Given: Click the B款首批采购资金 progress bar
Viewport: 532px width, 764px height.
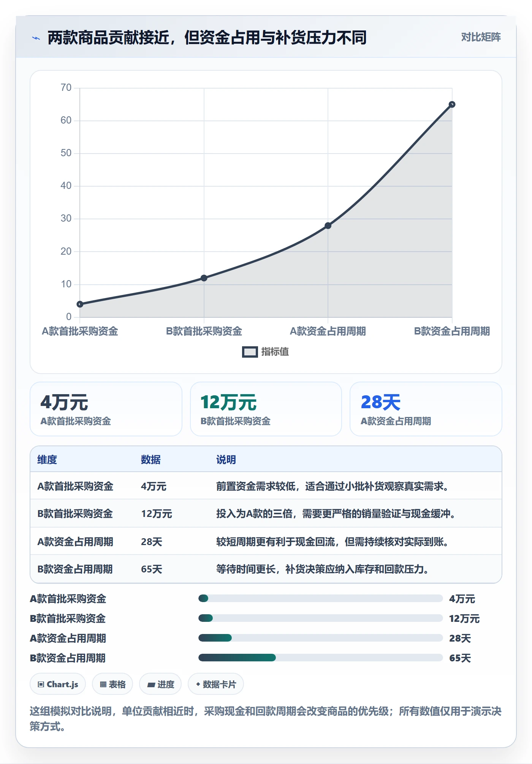Looking at the screenshot, I should (321, 618).
